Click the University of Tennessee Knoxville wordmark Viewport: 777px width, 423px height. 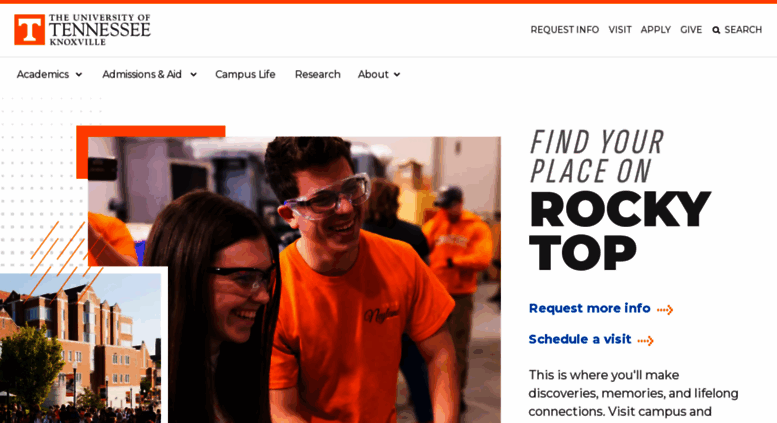[x=100, y=30]
